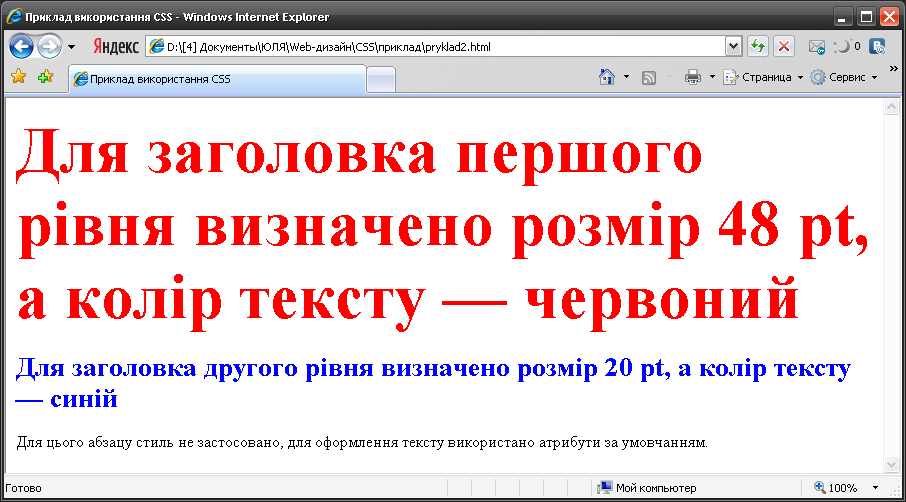Print the page using printer icon
906x502 pixels.
(692, 77)
